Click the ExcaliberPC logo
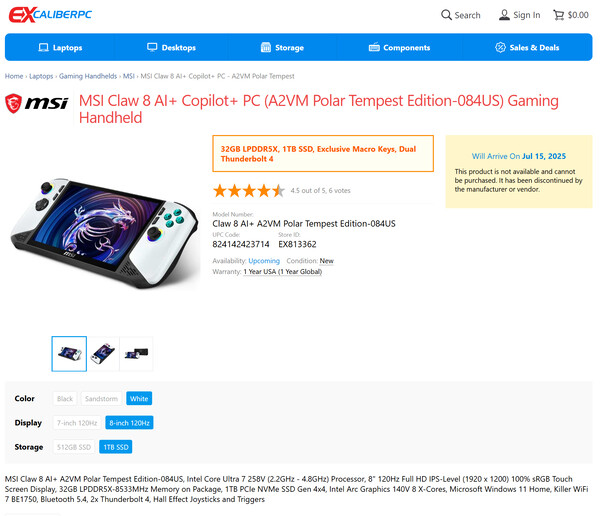The height and width of the screenshot is (516, 600). pos(50,15)
